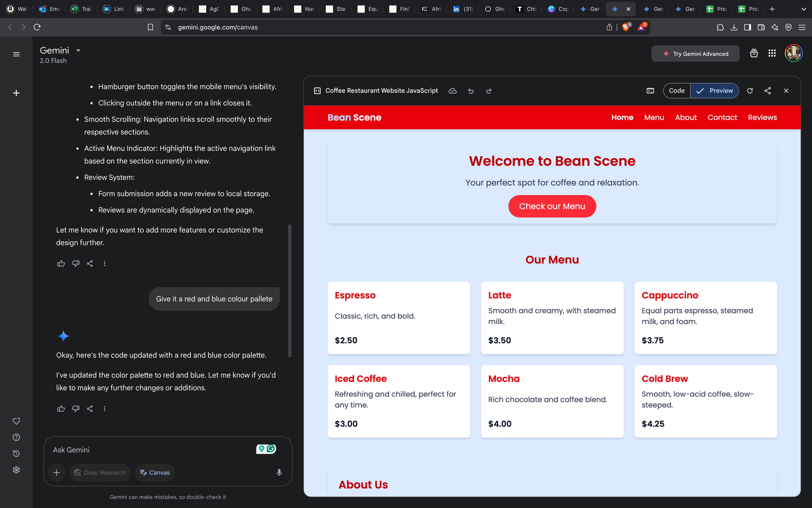Screen dimensions: 812x508
Task: Click the Check our Menu button
Action: pos(552,206)
